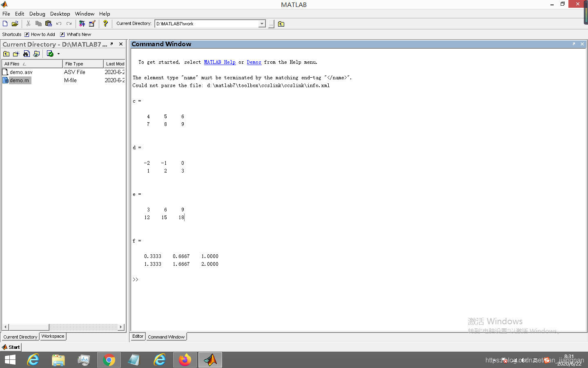The image size is (588, 368).
Task: Open File Explorer from taskbar
Action: tap(58, 360)
